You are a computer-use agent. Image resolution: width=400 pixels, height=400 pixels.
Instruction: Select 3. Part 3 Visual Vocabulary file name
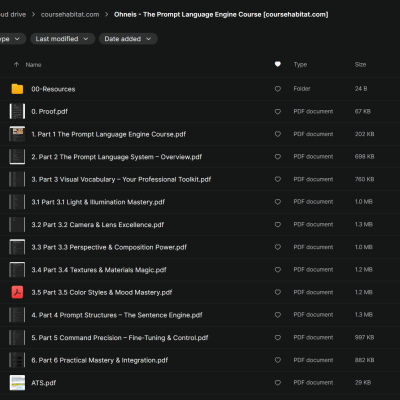(121, 179)
